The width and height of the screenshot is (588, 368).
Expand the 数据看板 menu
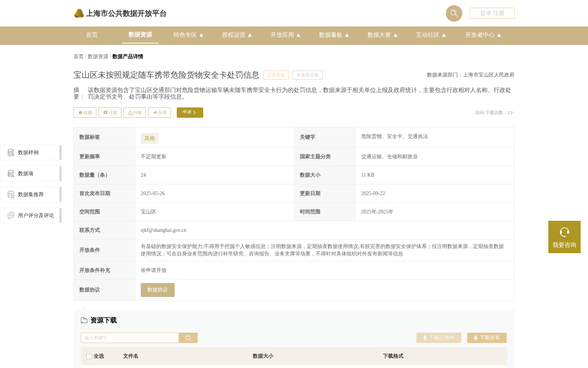pyautogui.click(x=334, y=35)
